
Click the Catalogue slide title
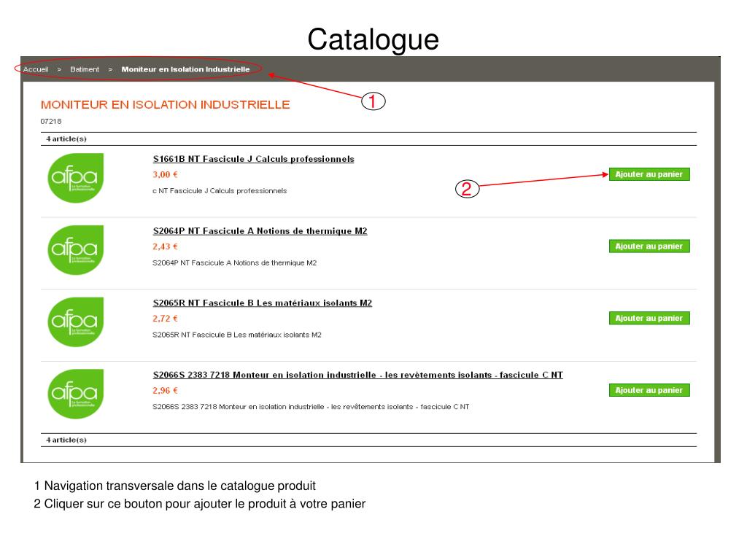click(373, 39)
